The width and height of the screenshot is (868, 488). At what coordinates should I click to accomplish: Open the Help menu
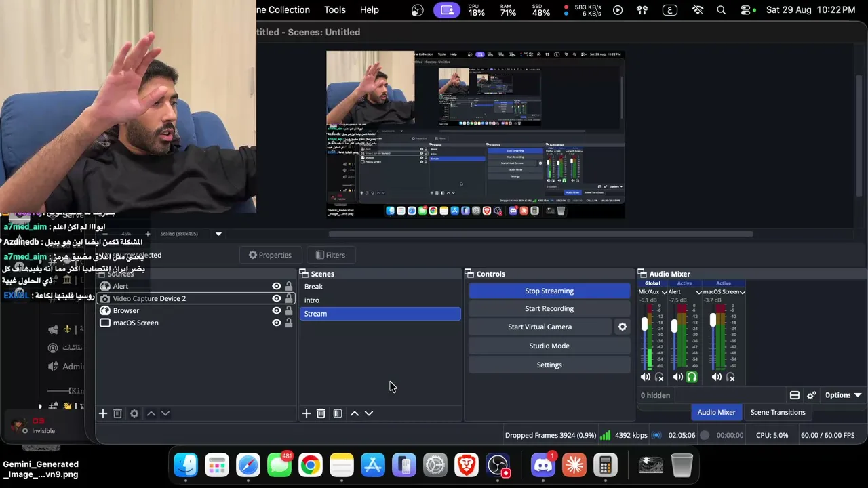click(x=370, y=10)
